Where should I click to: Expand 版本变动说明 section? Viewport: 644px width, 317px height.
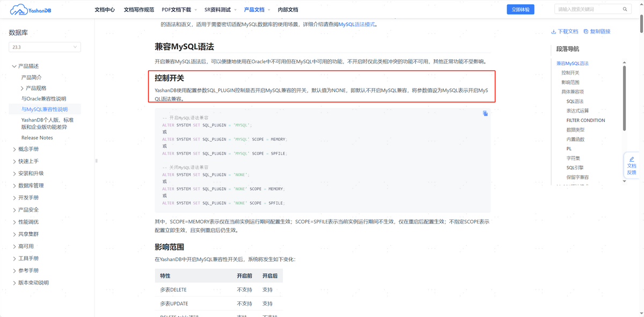coord(14,283)
